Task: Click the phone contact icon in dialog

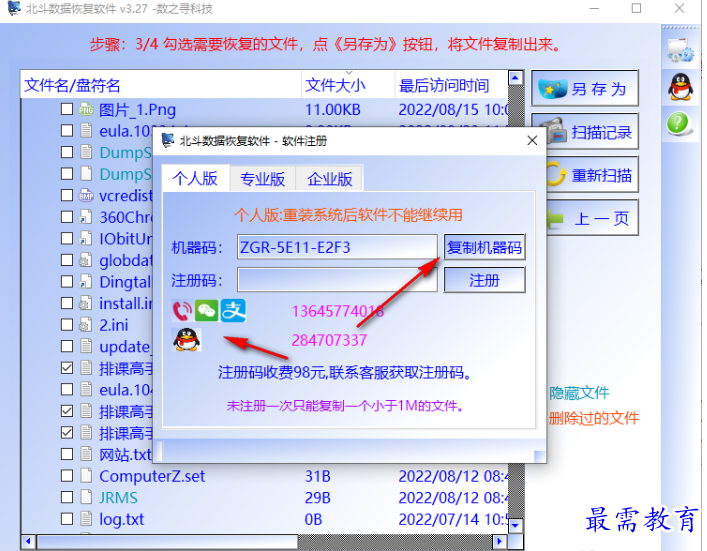Action: (182, 311)
